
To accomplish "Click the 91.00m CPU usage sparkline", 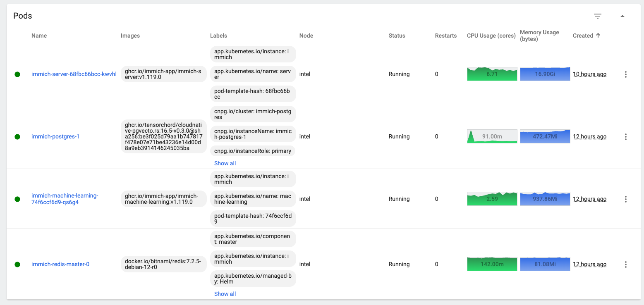I will coord(492,136).
